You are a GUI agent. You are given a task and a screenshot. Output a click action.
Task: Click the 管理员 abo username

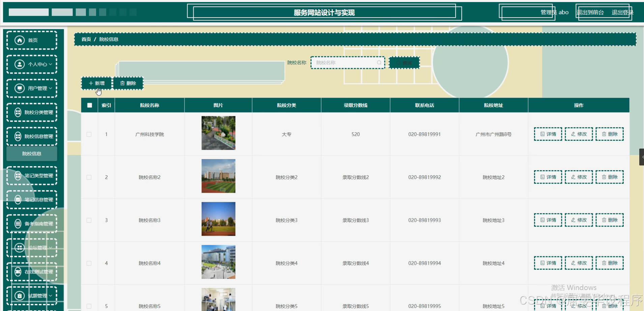pos(555,12)
